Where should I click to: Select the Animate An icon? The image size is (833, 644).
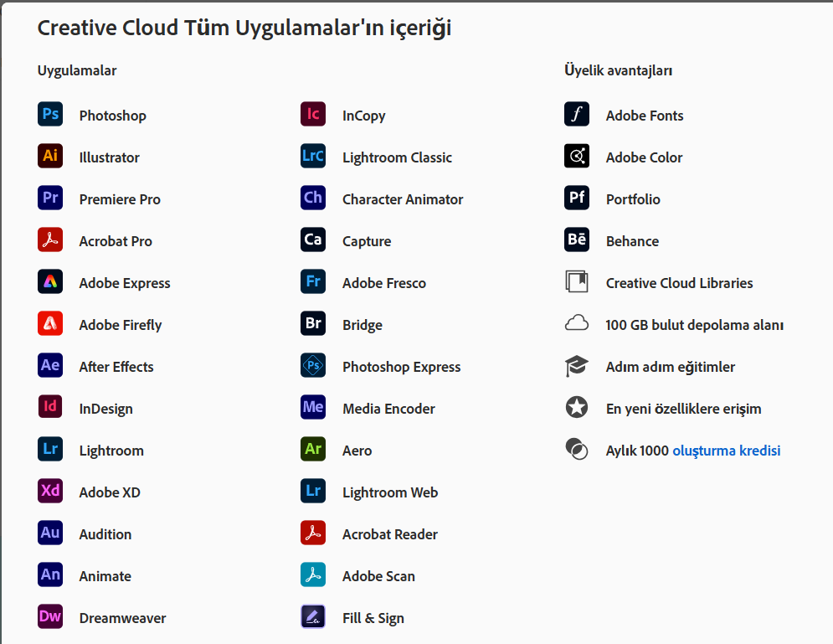[50, 574]
